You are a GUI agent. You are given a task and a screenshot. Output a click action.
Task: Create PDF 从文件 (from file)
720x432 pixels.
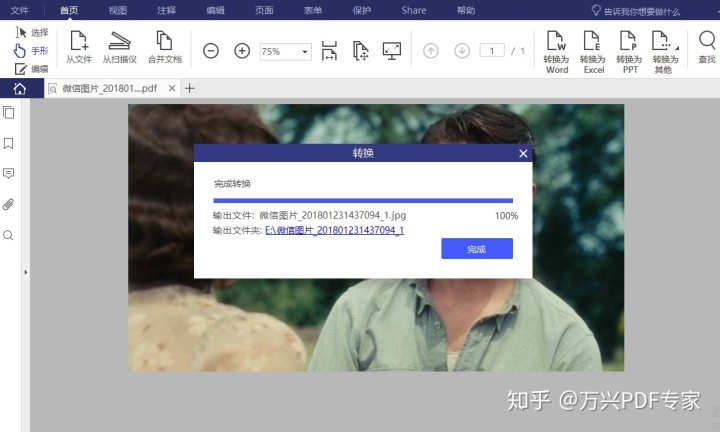click(x=79, y=47)
